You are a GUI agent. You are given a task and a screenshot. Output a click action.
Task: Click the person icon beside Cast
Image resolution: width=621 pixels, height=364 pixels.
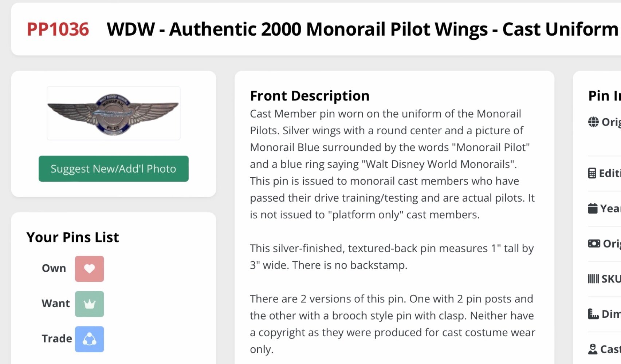(x=593, y=349)
